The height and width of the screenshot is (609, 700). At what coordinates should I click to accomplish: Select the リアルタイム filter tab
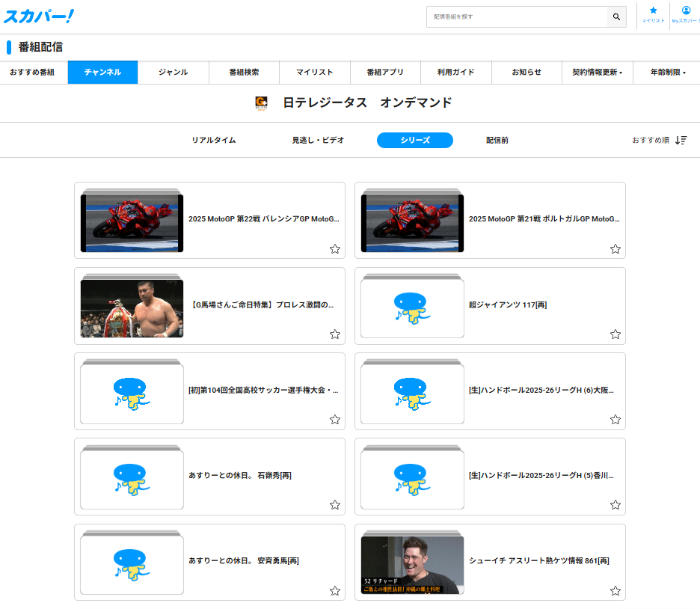213,140
